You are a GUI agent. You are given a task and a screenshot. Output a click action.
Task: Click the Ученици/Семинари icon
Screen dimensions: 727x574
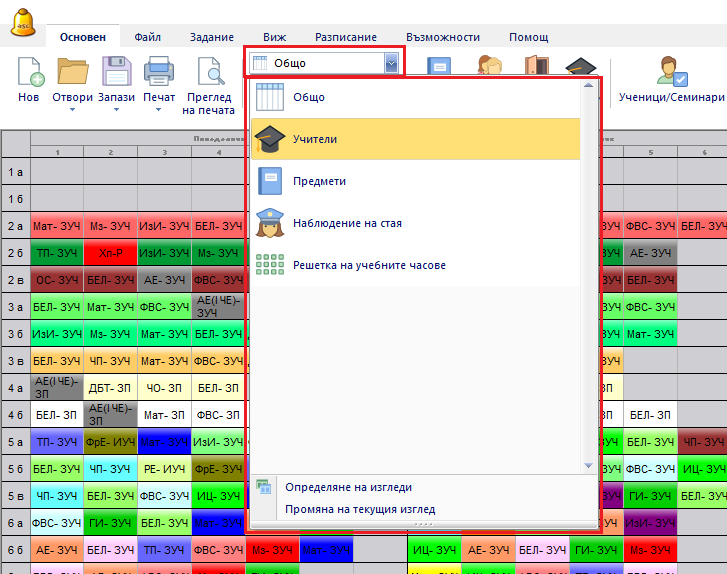[671, 73]
